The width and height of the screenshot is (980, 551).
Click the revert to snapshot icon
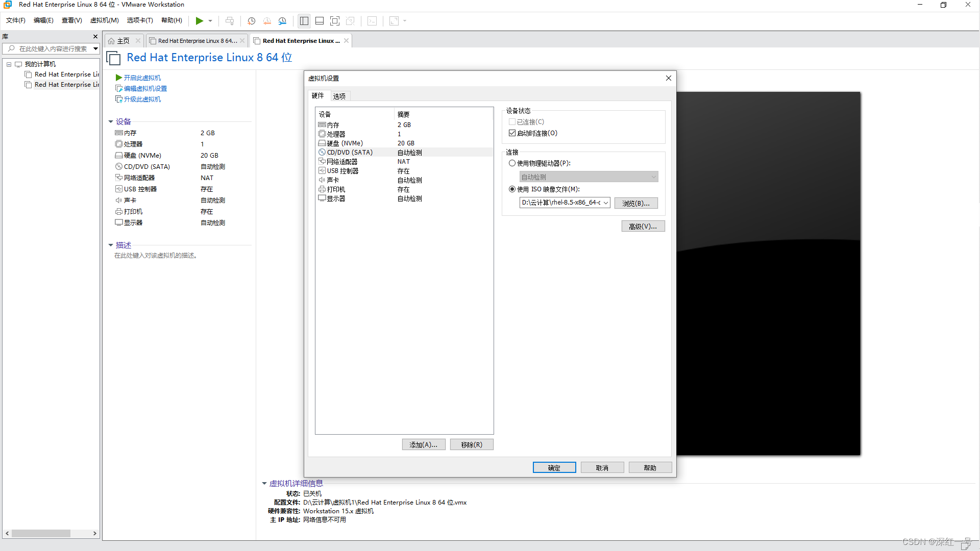267,21
